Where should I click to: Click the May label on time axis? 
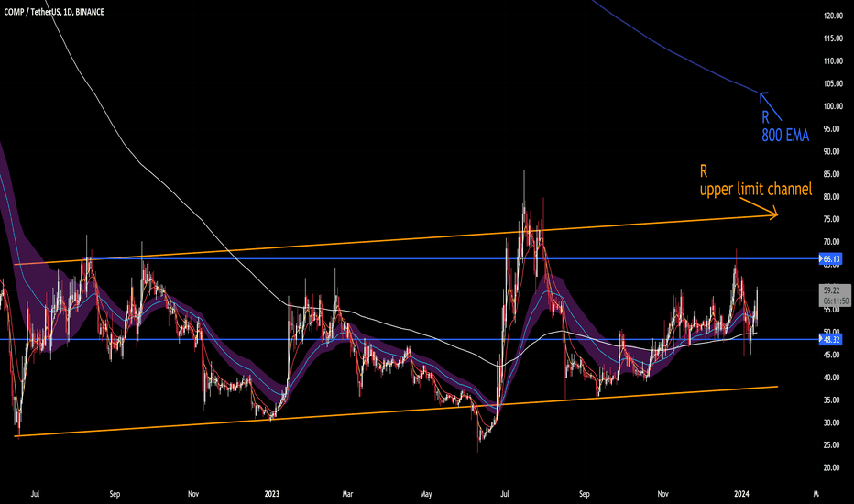[x=426, y=494]
